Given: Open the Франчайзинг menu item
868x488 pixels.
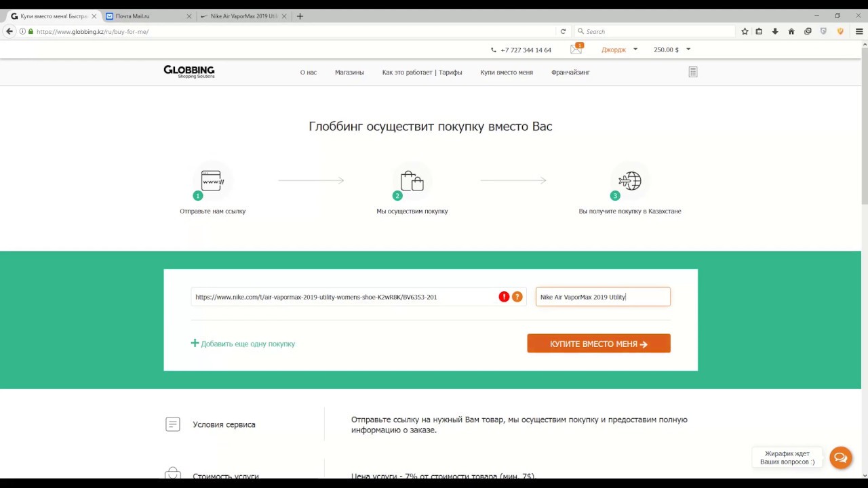Looking at the screenshot, I should coord(570,73).
